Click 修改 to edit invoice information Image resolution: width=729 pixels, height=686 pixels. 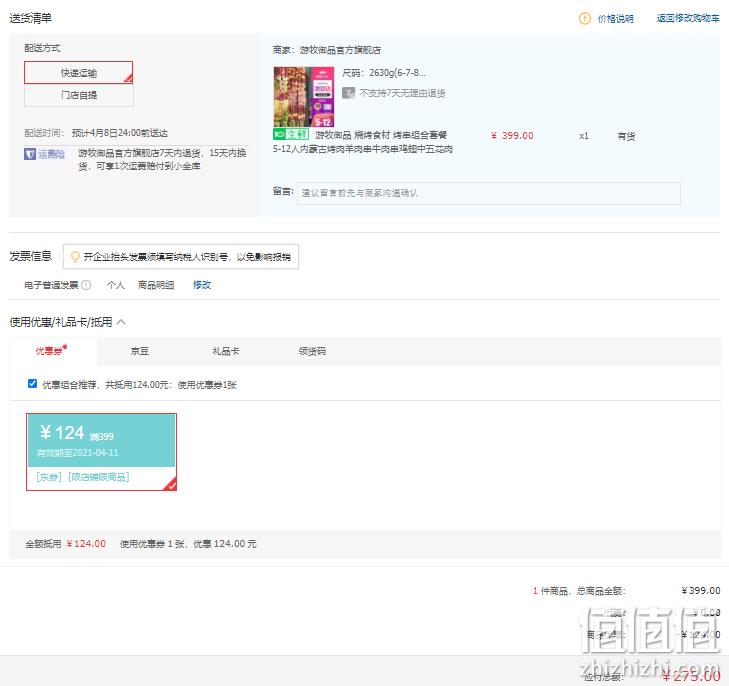[202, 285]
